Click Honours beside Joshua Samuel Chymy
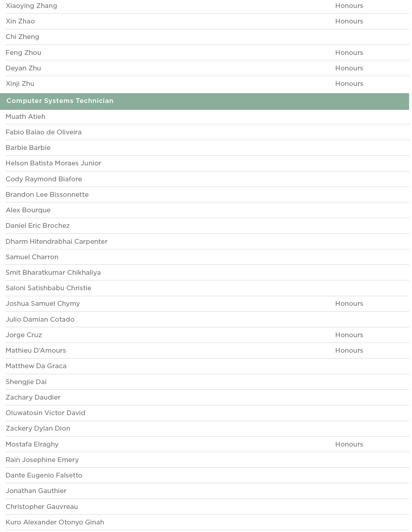Screen dimensions: 412x532 click(349, 303)
